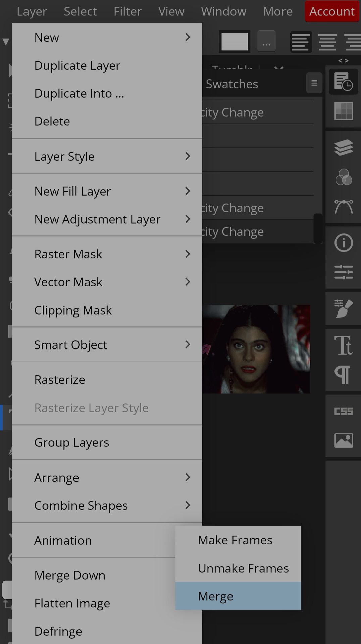Open the Info panel icon
Viewport: 361px width, 644px height.
coord(343,243)
